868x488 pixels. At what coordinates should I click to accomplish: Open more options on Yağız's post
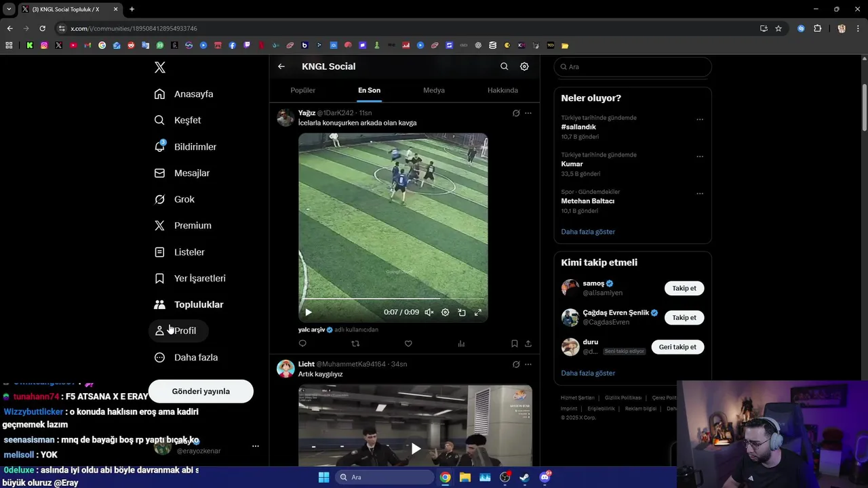(x=528, y=113)
